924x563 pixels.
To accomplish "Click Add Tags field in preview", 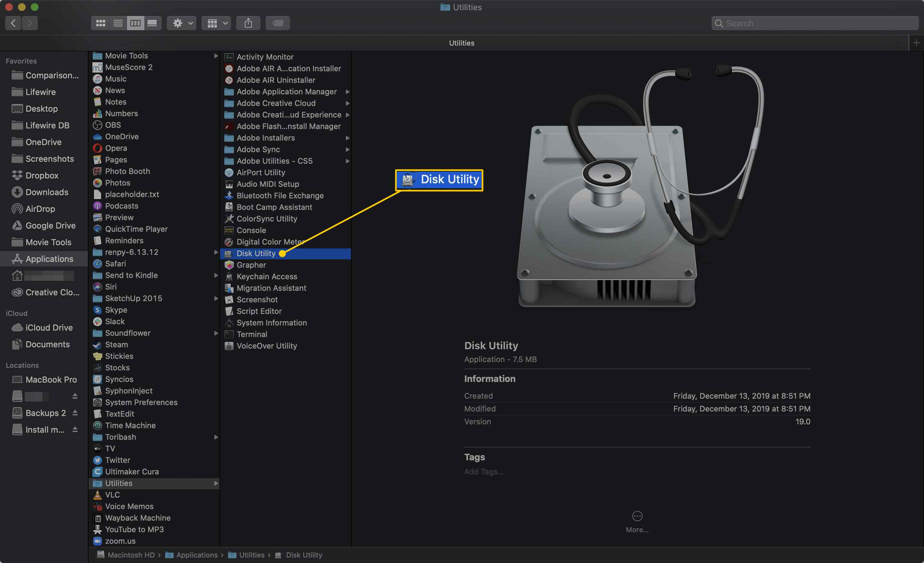I will point(484,472).
